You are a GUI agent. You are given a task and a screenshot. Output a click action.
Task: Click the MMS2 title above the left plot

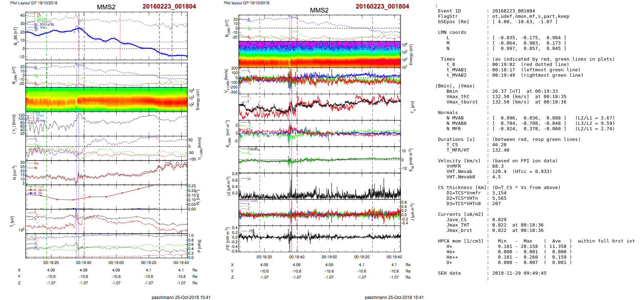(x=106, y=7)
